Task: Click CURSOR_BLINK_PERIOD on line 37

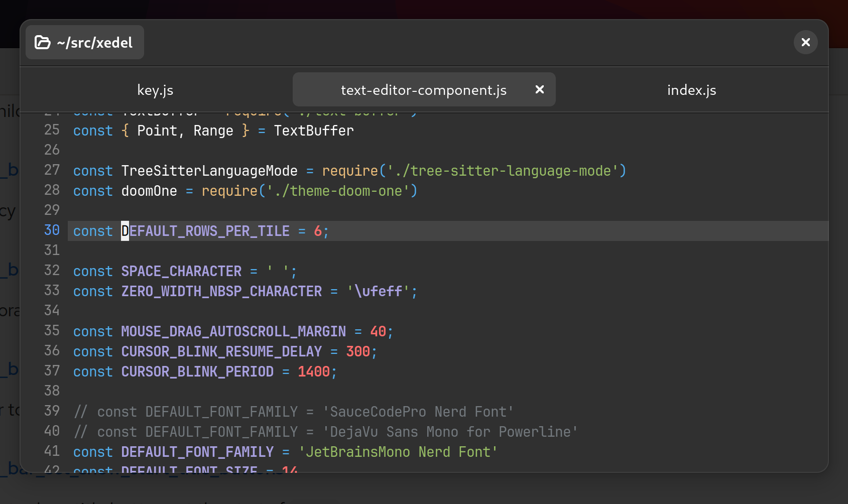Action: click(197, 371)
